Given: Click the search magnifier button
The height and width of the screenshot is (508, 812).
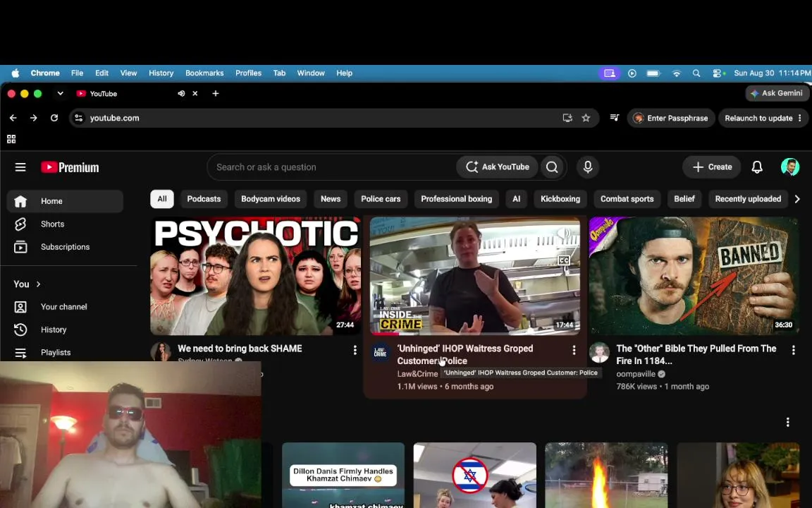Looking at the screenshot, I should (x=552, y=167).
